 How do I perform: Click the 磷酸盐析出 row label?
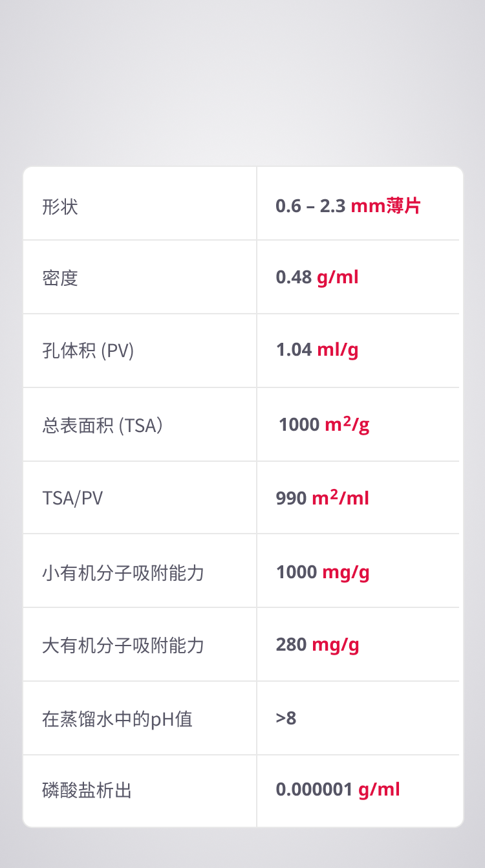coord(87,790)
